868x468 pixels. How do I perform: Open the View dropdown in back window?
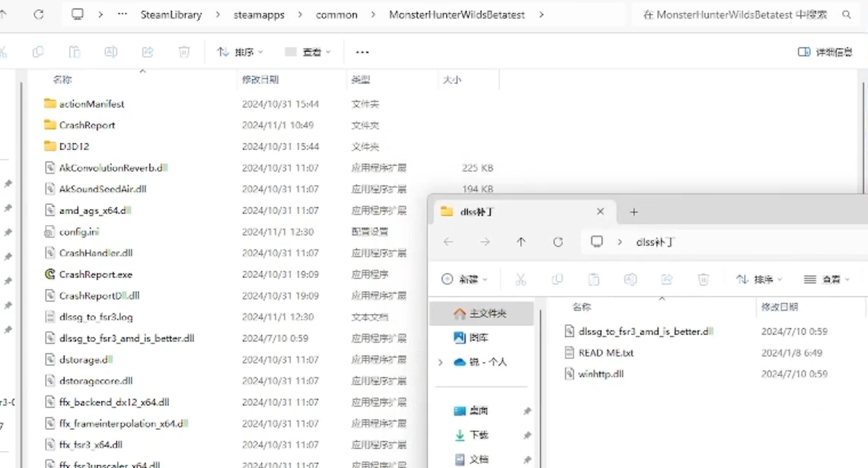[308, 52]
